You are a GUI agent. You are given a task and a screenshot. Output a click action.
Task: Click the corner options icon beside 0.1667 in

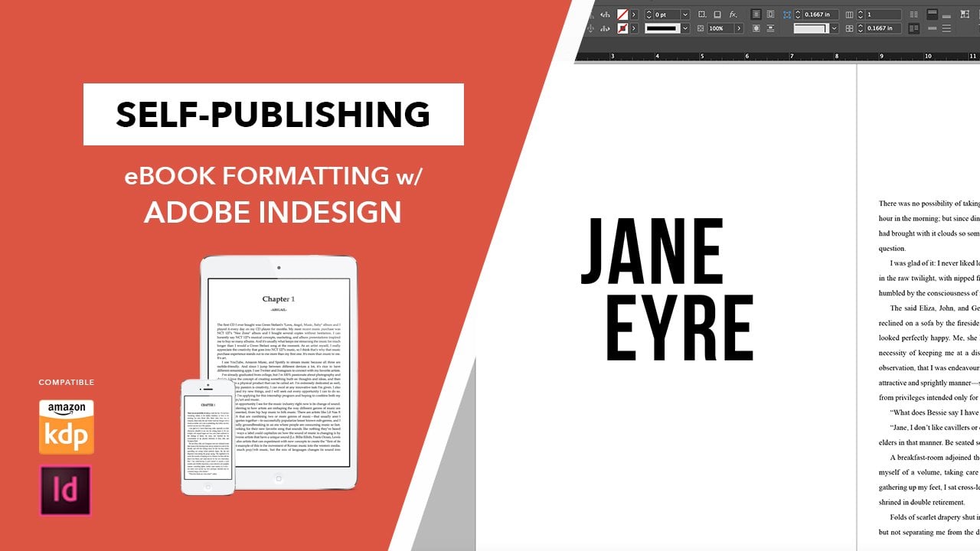(787, 15)
